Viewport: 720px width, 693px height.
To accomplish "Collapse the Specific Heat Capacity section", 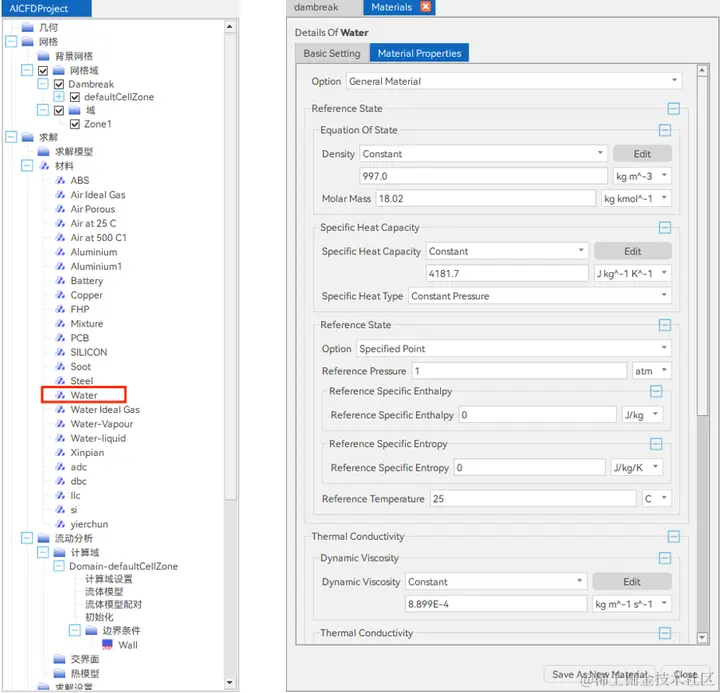I will click(665, 227).
